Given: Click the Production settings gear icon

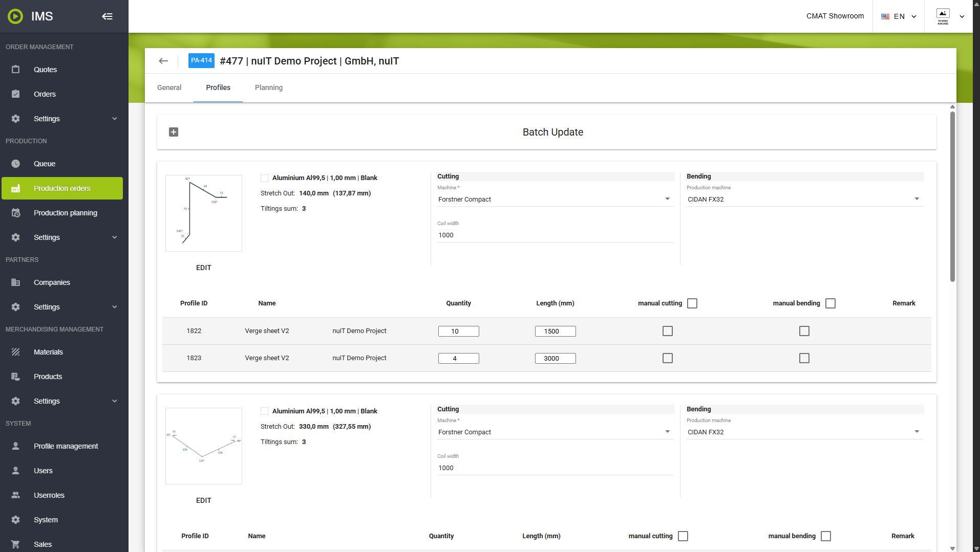Looking at the screenshot, I should pyautogui.click(x=16, y=237).
